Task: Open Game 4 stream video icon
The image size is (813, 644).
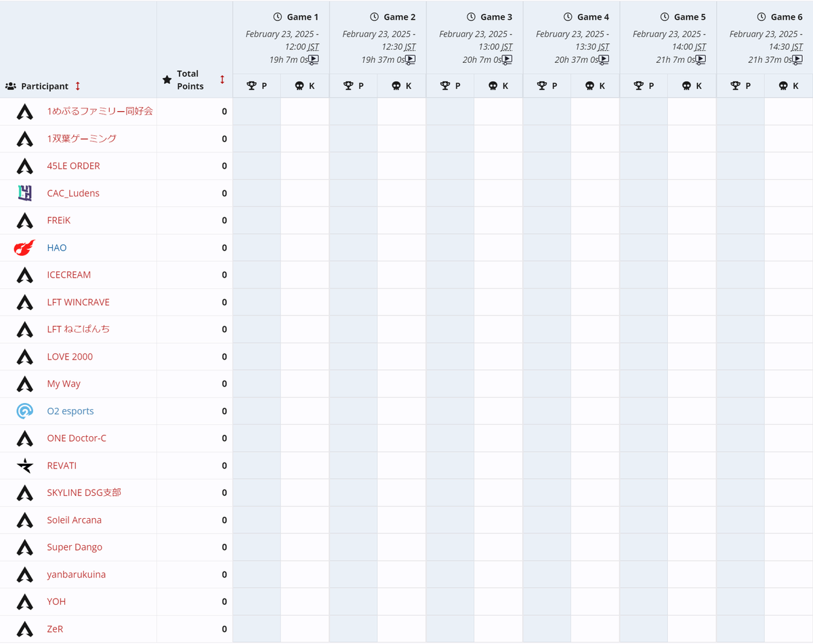Action: tap(604, 60)
